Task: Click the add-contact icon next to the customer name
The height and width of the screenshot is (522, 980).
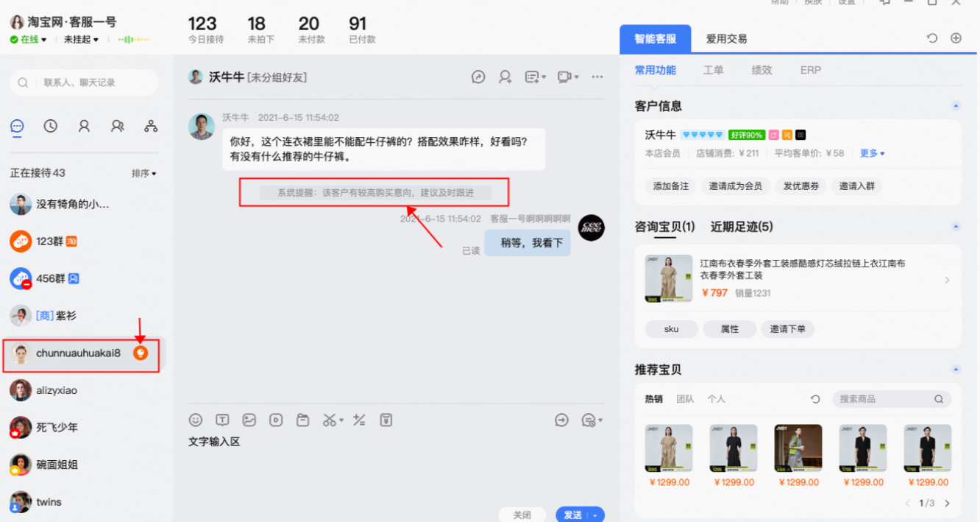Action: pyautogui.click(x=505, y=77)
